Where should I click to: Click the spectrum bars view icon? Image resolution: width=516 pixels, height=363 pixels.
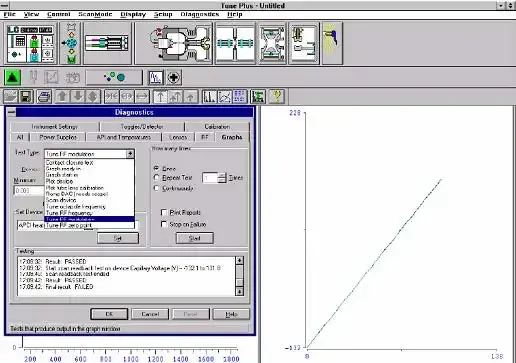[210, 97]
